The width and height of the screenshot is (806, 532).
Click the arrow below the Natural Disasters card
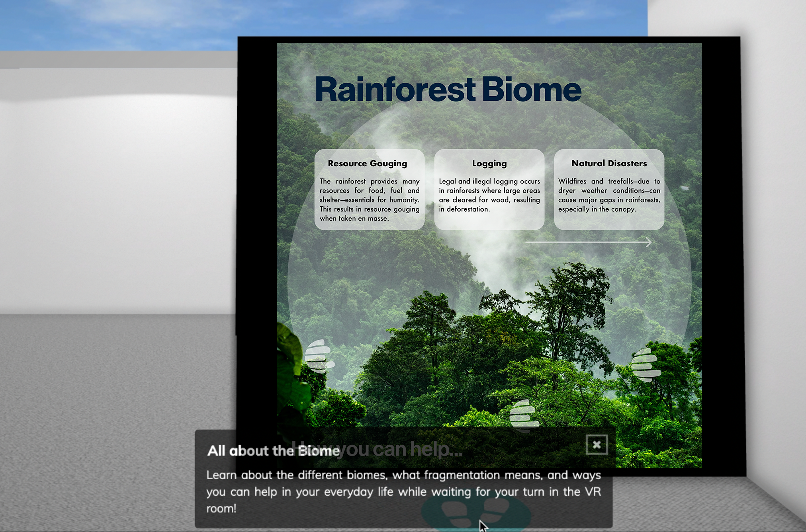(589, 242)
